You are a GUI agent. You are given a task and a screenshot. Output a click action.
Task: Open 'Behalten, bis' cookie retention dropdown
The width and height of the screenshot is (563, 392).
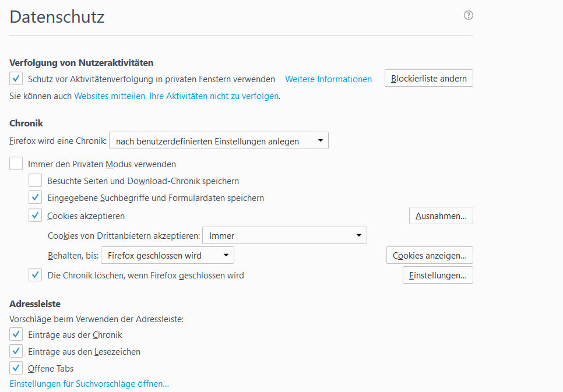(167, 256)
